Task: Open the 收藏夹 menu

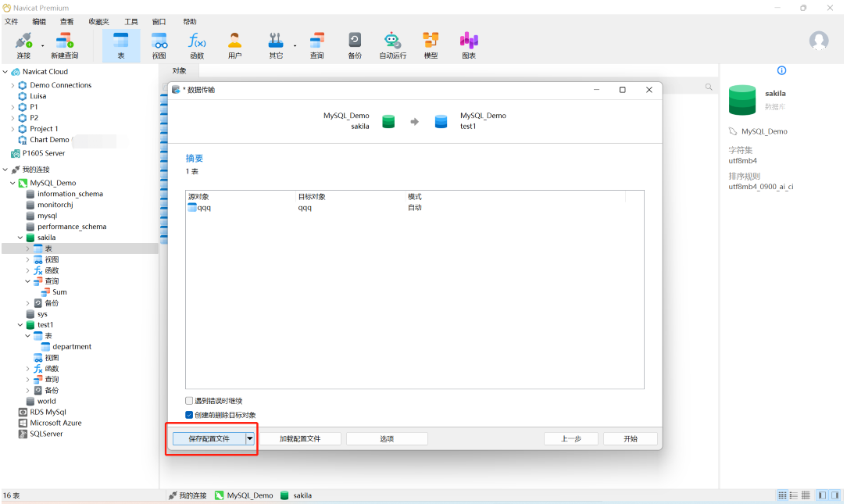Action: [x=99, y=22]
